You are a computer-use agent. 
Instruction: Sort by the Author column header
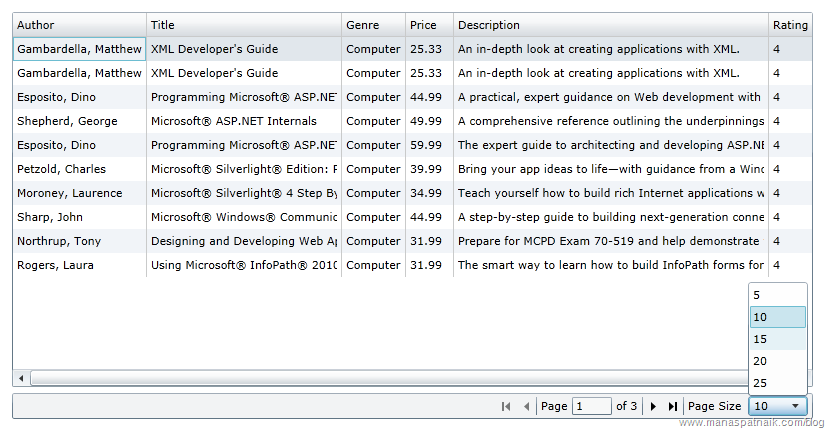click(79, 25)
